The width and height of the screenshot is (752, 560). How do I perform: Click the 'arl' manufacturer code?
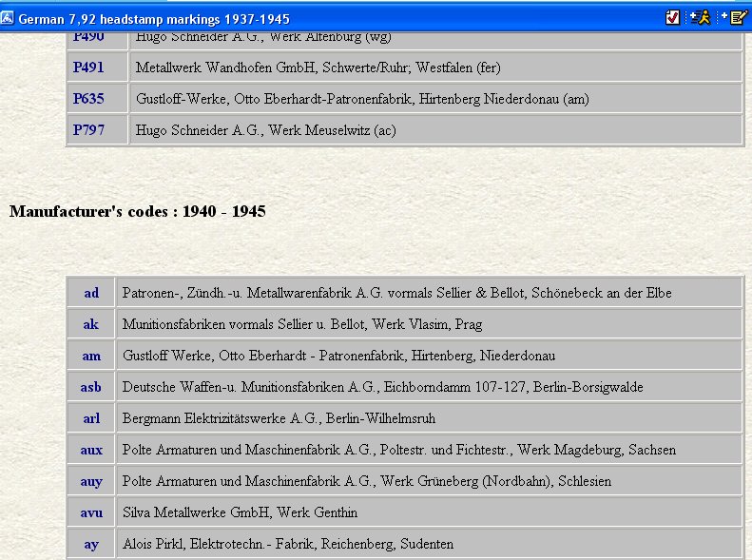[91, 418]
